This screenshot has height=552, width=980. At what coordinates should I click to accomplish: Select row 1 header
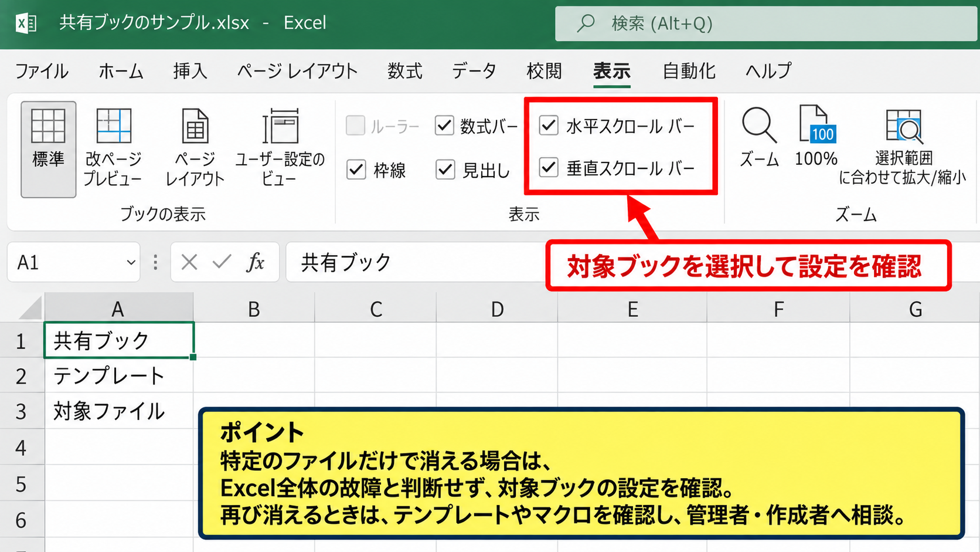click(x=22, y=340)
